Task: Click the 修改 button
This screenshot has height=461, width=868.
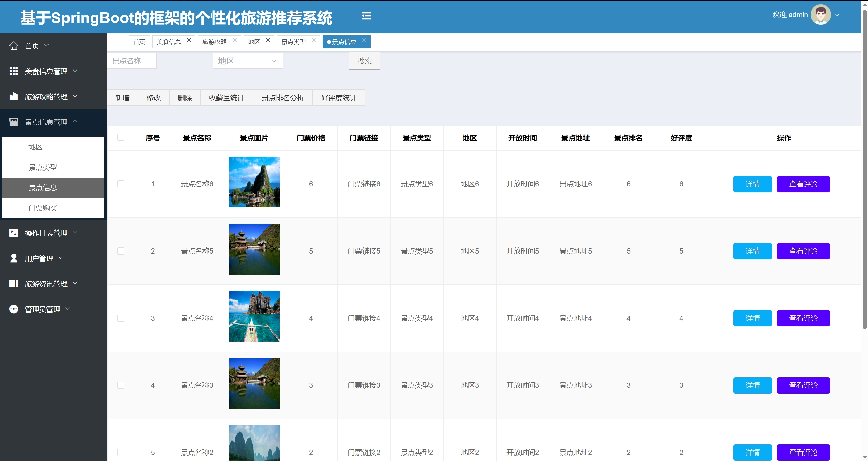Action: point(154,98)
